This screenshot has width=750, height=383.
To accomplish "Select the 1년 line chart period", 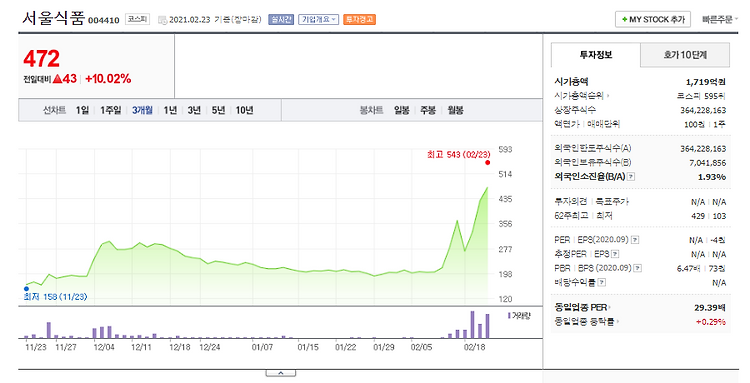I will (x=170, y=110).
